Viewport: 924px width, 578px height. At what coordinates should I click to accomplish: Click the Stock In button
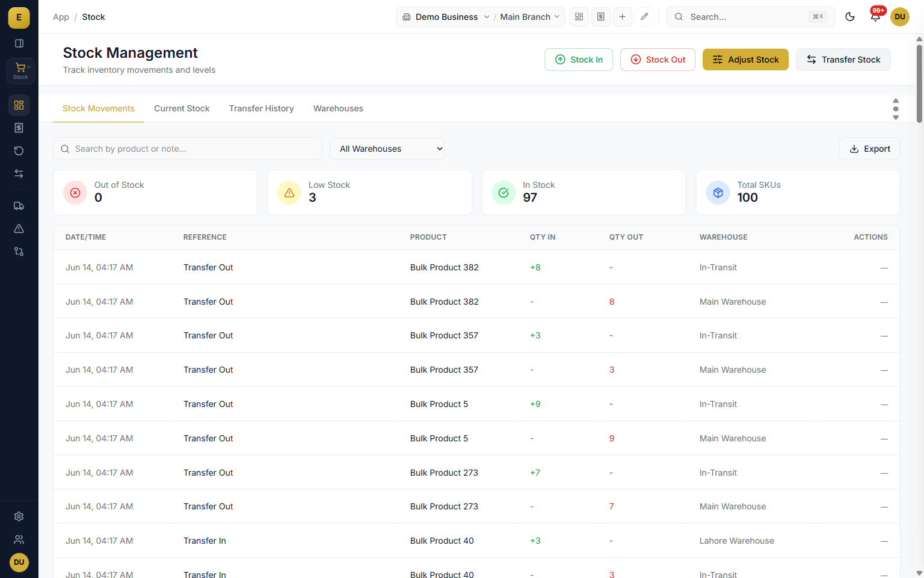click(x=579, y=60)
